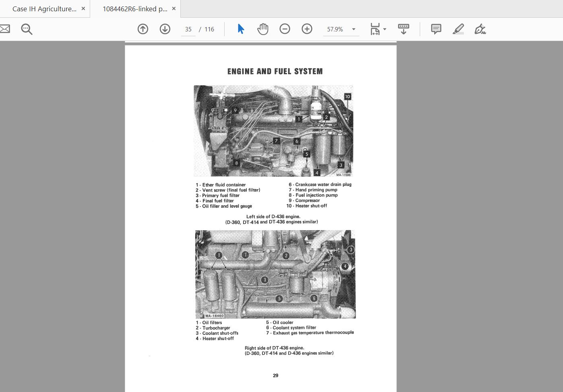Image resolution: width=563 pixels, height=392 pixels.
Task: Click '2 - Vent screw (final fuel filter)'
Action: (228, 190)
